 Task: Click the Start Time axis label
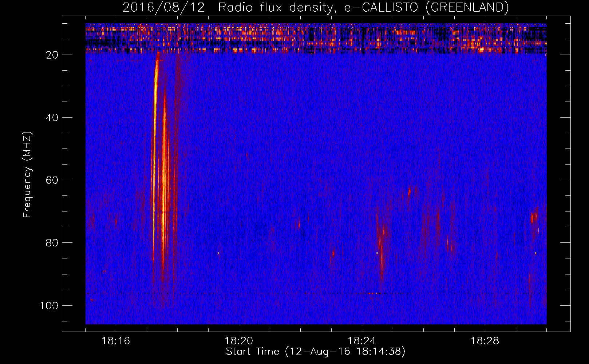pos(316,352)
